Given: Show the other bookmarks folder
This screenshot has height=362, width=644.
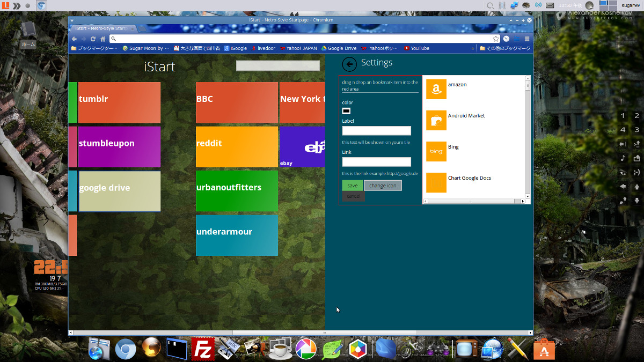Looking at the screenshot, I should click(505, 48).
